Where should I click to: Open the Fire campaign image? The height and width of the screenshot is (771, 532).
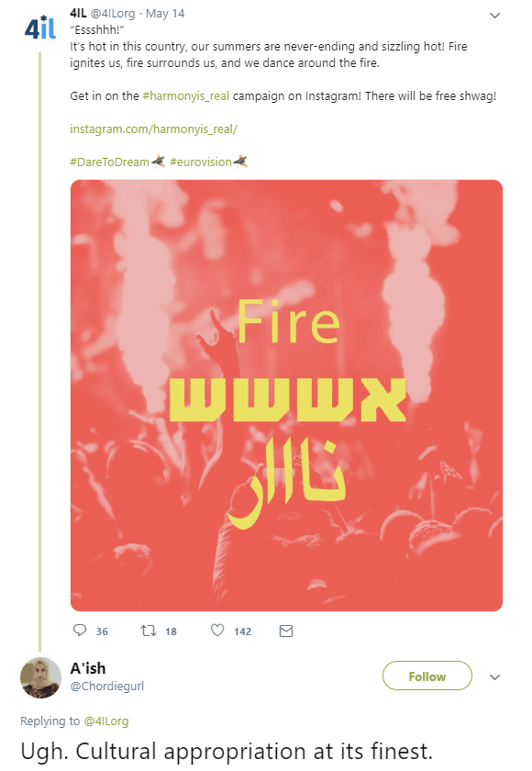click(286, 396)
